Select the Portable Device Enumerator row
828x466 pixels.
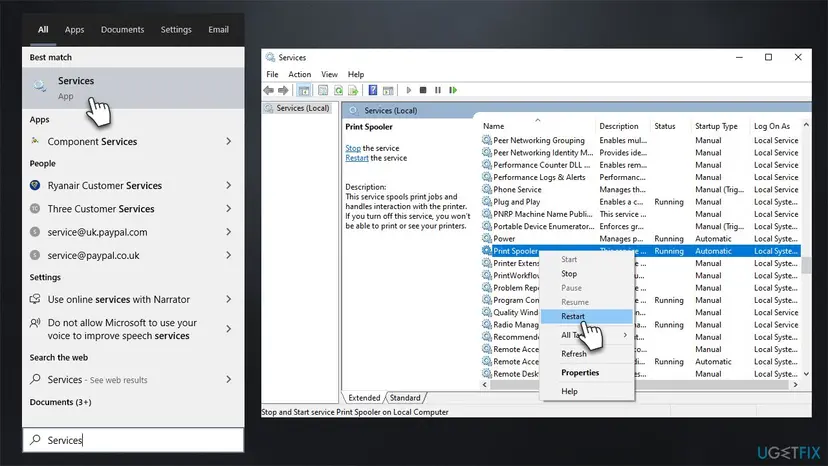641,226
